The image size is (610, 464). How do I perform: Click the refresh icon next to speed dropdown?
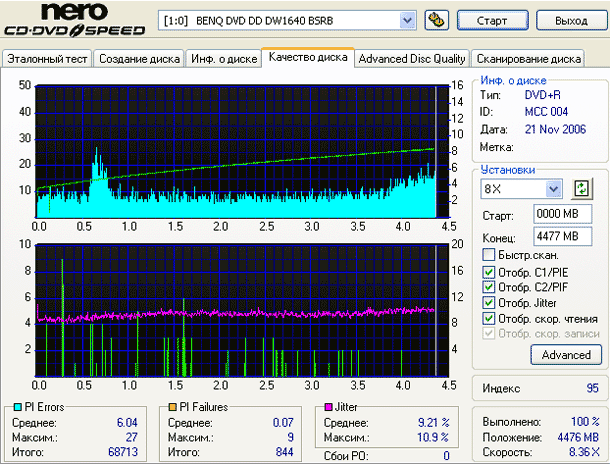(580, 188)
